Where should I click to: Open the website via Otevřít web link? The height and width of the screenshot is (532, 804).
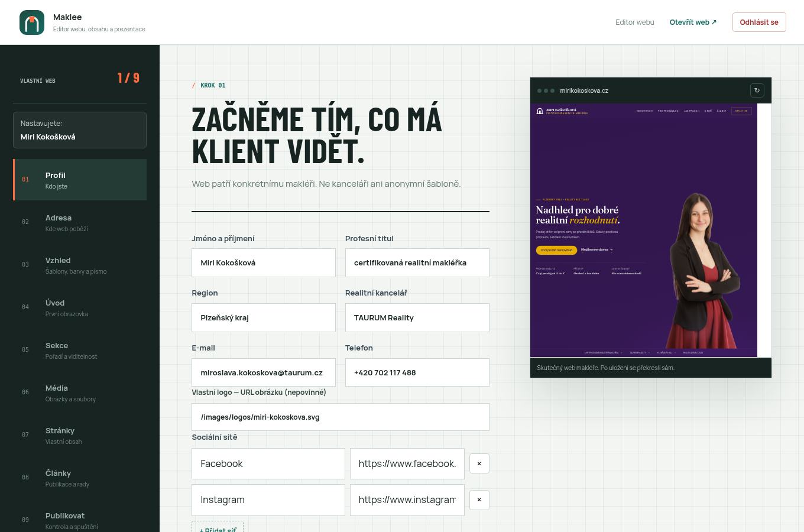click(693, 22)
